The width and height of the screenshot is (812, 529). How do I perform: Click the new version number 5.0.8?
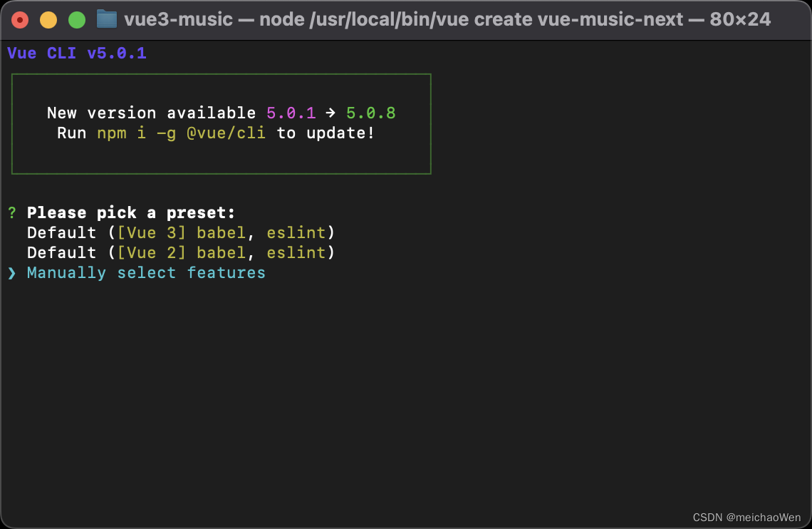click(370, 113)
